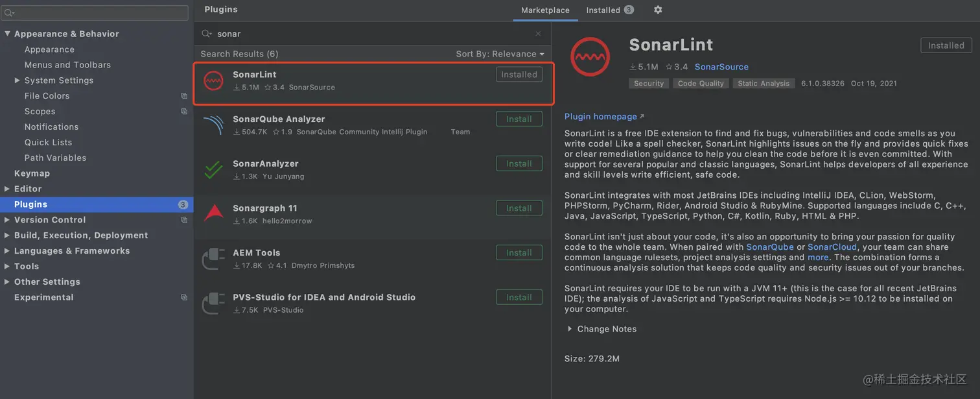
Task: Click 'Size: 279.2M' text
Action: 592,359
